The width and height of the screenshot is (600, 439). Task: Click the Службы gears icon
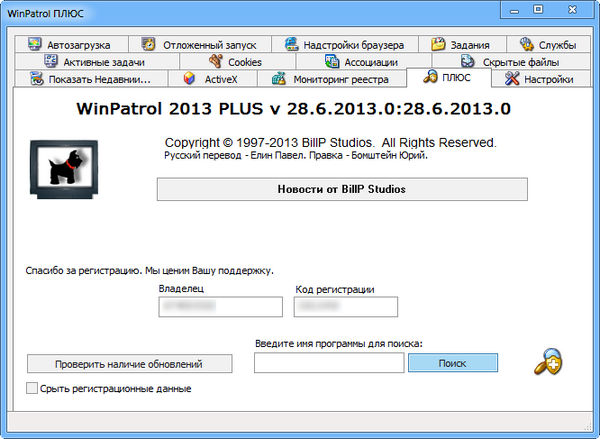click(x=527, y=44)
